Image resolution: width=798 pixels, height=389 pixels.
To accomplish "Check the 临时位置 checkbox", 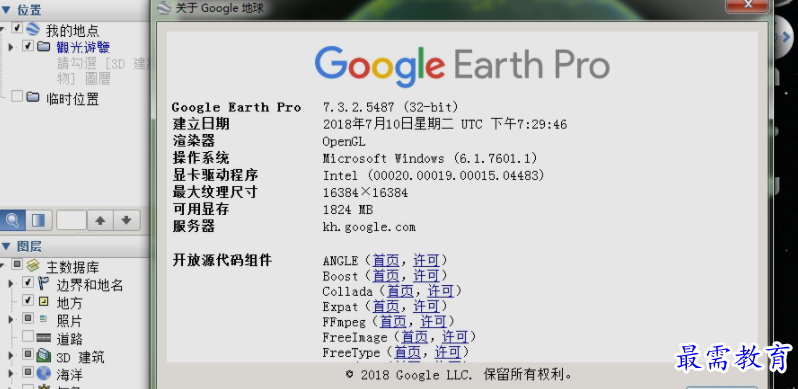I will [17, 96].
